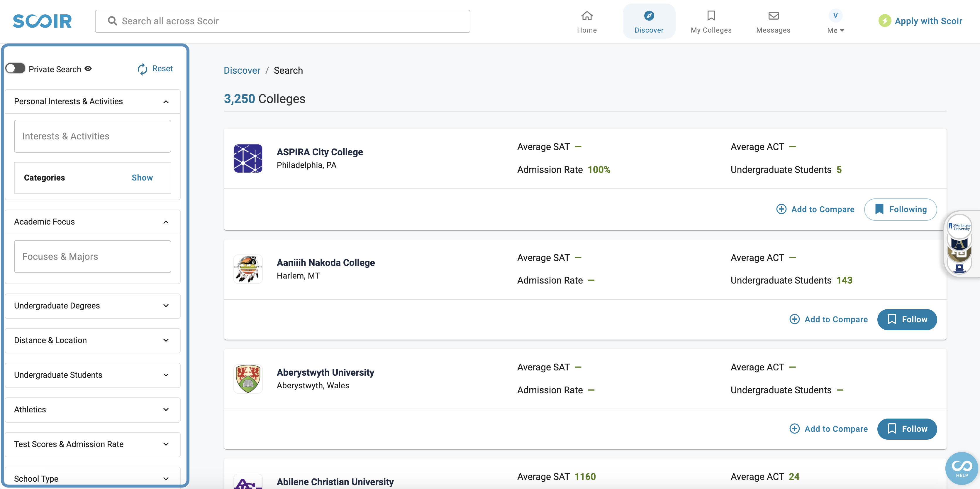This screenshot has width=980, height=489.
Task: Click the Search all across Scoir field
Action: 283,21
